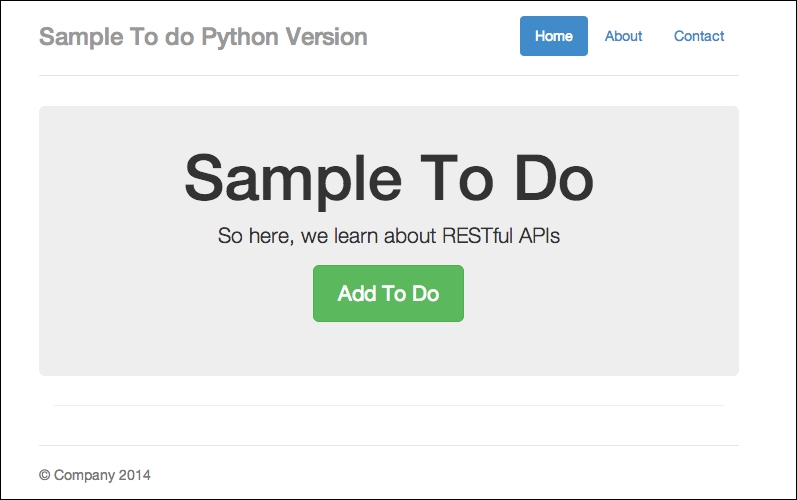This screenshot has height=500, width=797.
Task: Select the subtitle about RESTful APIs
Action: coord(389,237)
